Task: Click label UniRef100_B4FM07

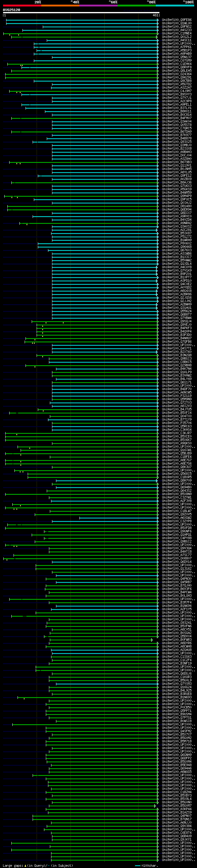Action: 177,118
